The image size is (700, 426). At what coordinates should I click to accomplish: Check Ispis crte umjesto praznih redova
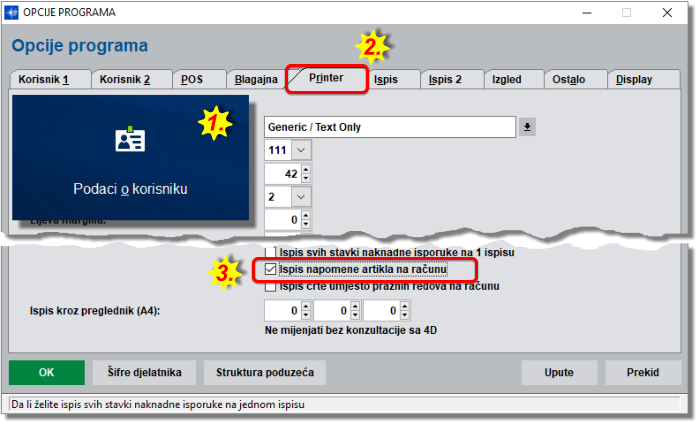click(x=271, y=287)
